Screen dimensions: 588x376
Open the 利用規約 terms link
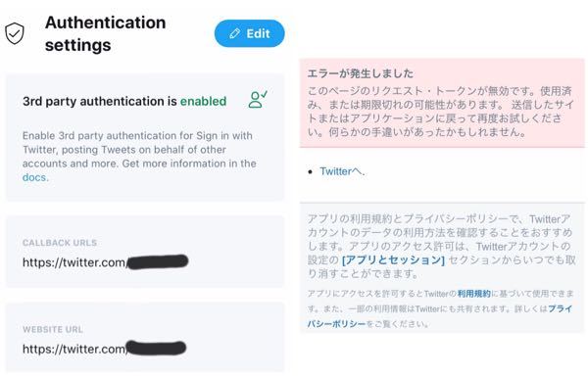[473, 294]
